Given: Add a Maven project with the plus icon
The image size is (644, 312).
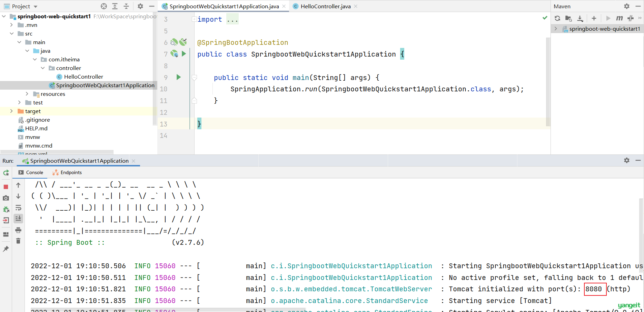Looking at the screenshot, I should [x=594, y=18].
